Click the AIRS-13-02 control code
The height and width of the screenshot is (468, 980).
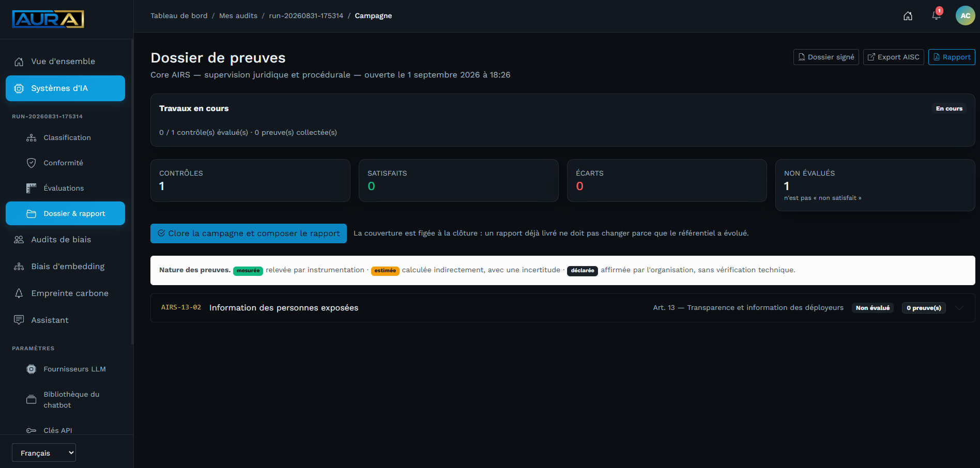pyautogui.click(x=181, y=307)
